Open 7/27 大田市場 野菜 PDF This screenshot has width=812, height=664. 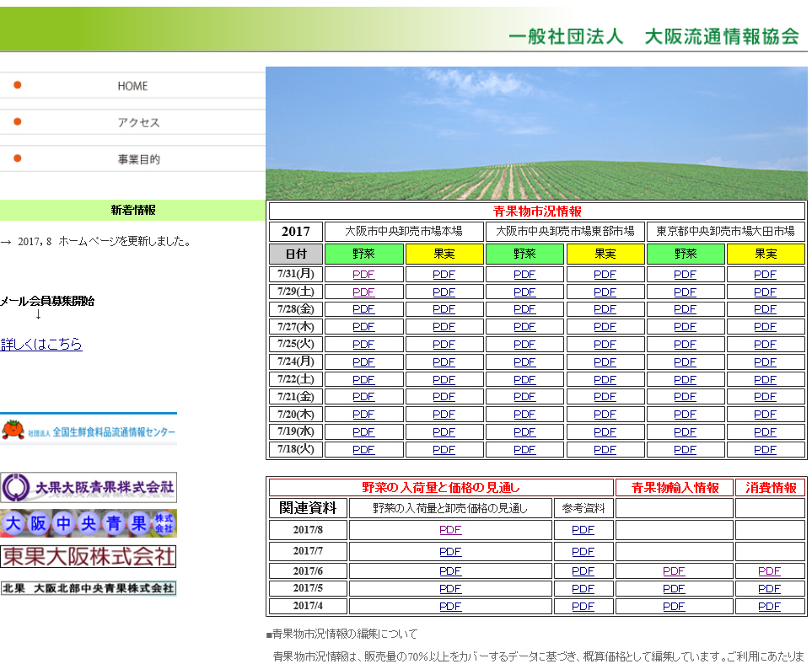[x=686, y=327]
